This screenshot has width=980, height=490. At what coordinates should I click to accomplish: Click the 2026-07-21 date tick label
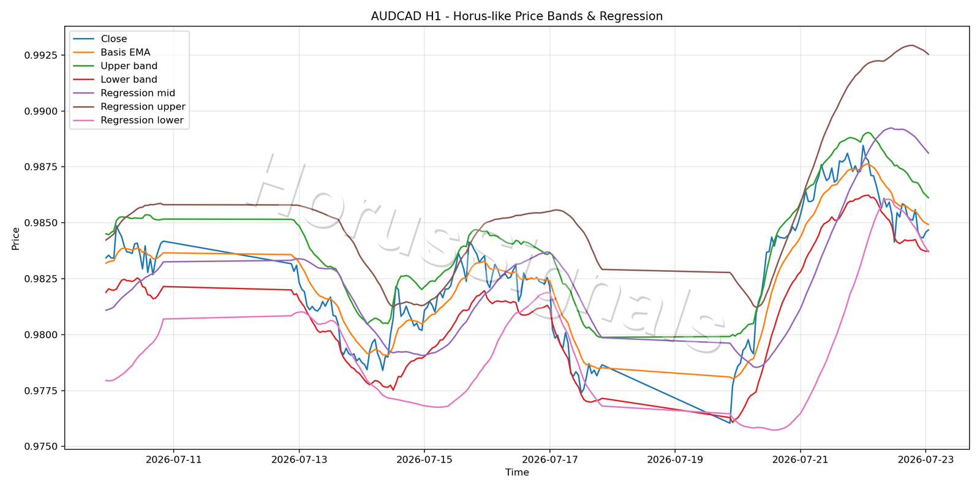[x=801, y=460]
